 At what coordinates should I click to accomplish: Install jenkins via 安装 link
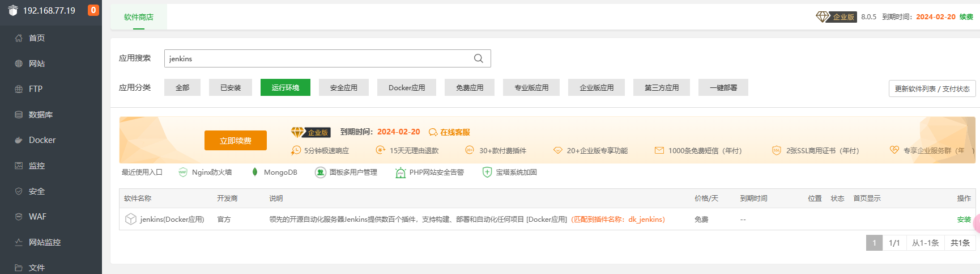[964, 220]
